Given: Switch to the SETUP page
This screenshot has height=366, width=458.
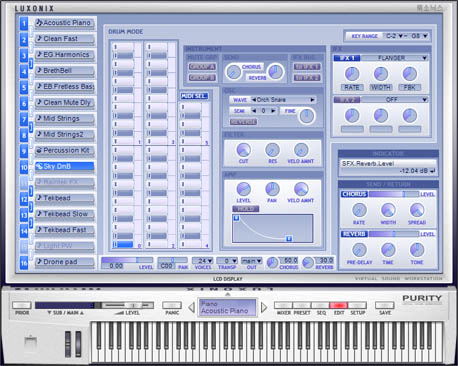Looking at the screenshot, I should [x=357, y=305].
